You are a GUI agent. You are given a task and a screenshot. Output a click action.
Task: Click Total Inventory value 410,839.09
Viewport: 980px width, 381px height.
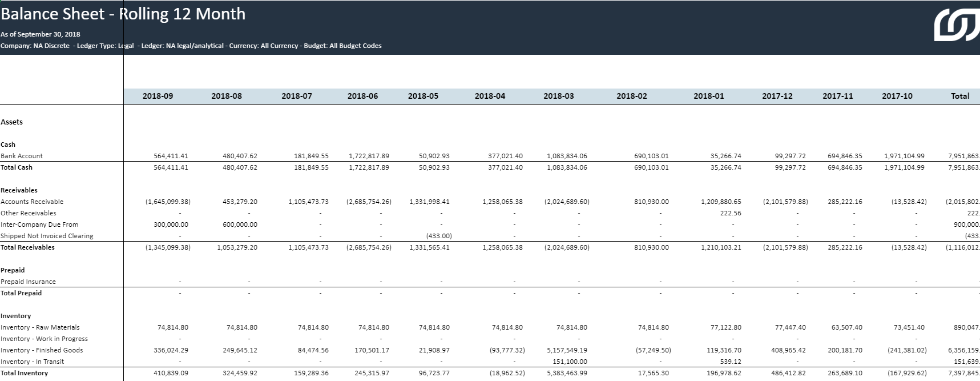171,373
